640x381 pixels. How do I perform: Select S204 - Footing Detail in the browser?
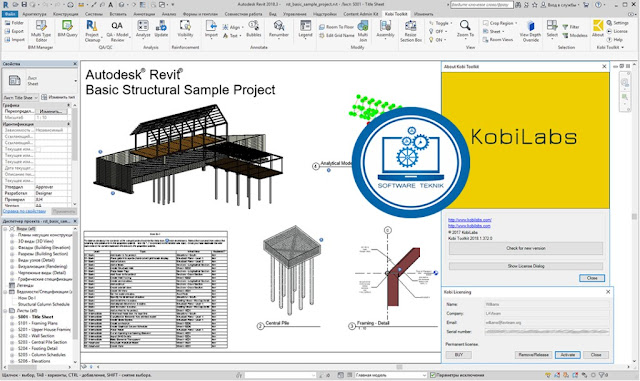(x=38, y=349)
